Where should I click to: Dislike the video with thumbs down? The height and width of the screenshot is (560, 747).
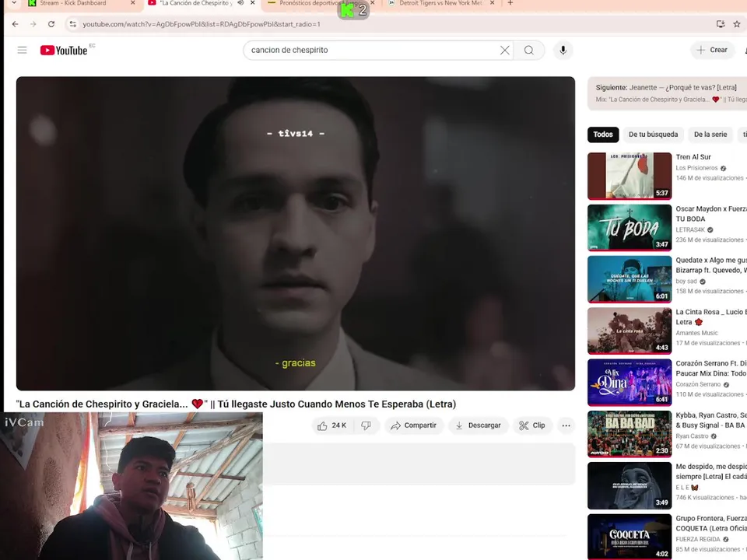366,425
